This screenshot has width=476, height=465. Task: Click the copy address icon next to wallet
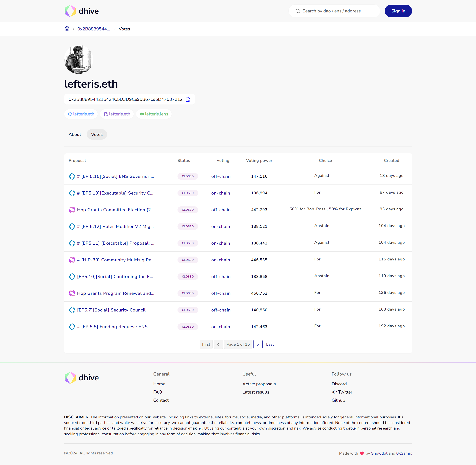(x=188, y=99)
